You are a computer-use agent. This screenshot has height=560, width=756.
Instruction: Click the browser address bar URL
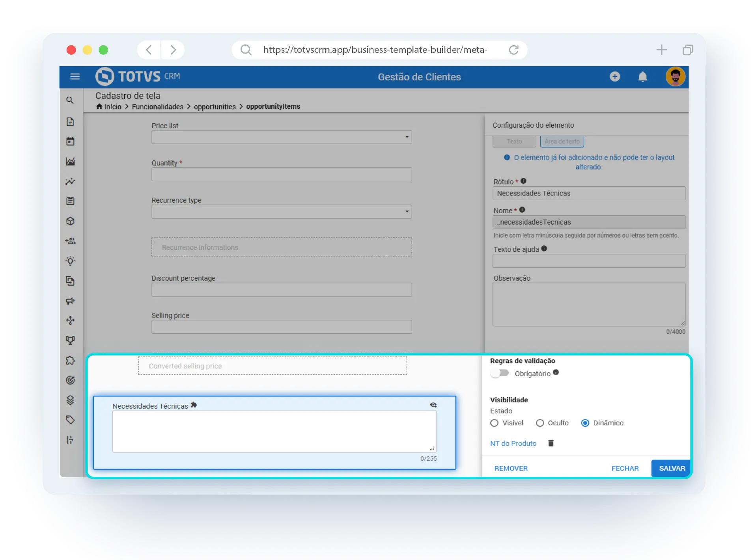click(x=375, y=50)
